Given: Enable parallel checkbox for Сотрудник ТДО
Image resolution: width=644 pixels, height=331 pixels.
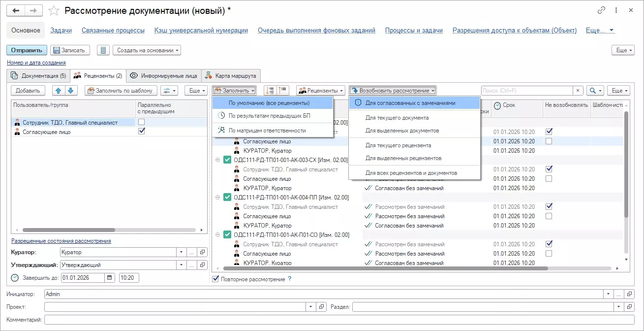Looking at the screenshot, I should tap(142, 122).
